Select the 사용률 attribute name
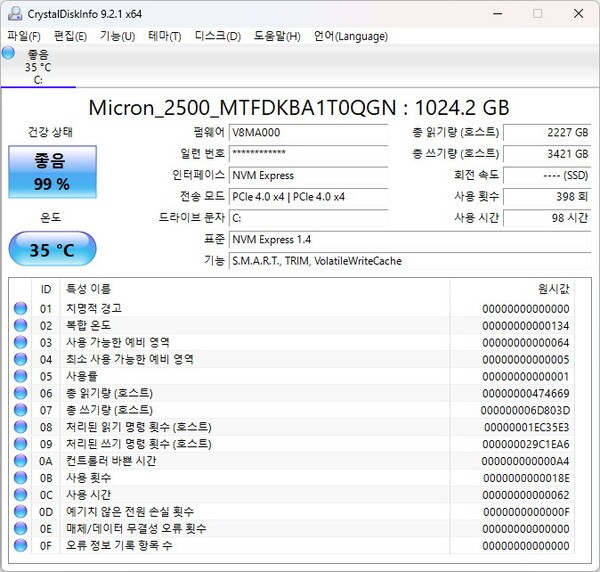 coord(82,376)
